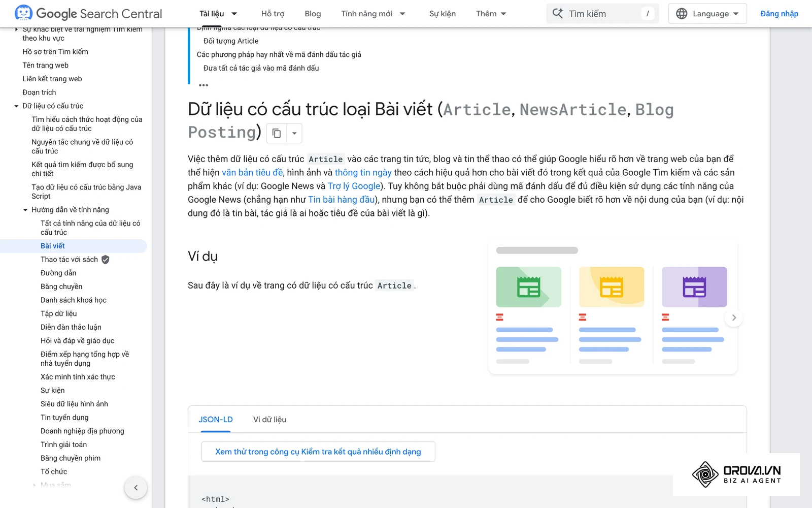The image size is (812, 508).
Task: Click the Tìm kiếm search field
Action: pyautogui.click(x=602, y=14)
